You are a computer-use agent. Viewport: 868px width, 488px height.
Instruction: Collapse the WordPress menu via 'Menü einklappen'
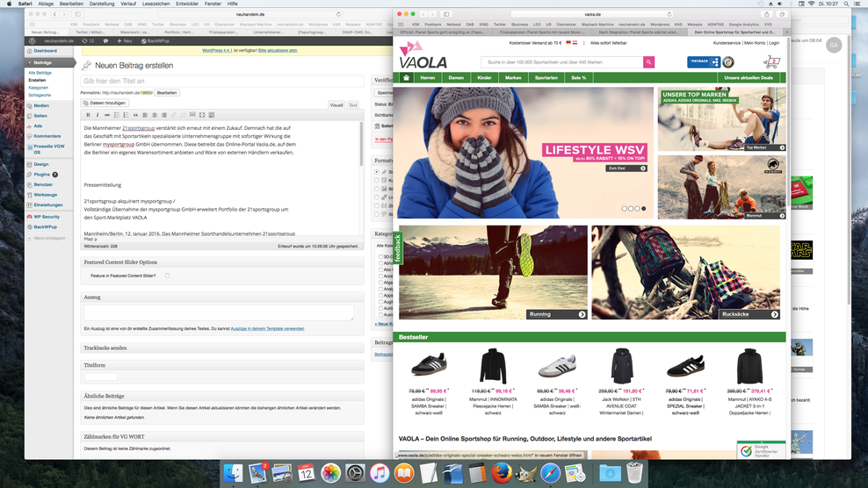[47, 238]
